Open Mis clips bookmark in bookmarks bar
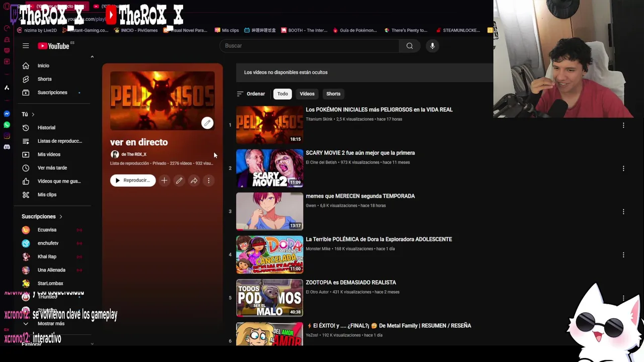 pyautogui.click(x=227, y=30)
